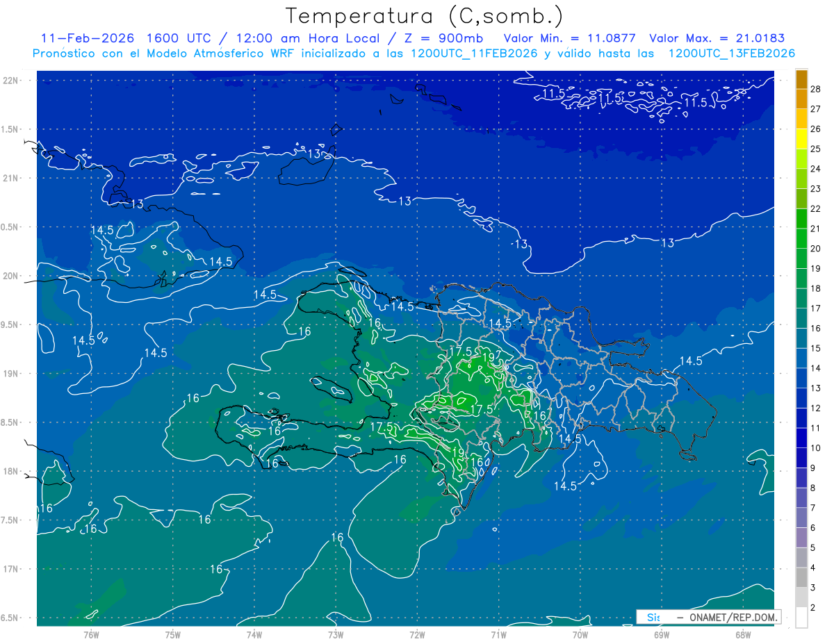Click the "1200UTC_11FEB2026" initialization time text
This screenshot has width=834, height=644.
474,53
